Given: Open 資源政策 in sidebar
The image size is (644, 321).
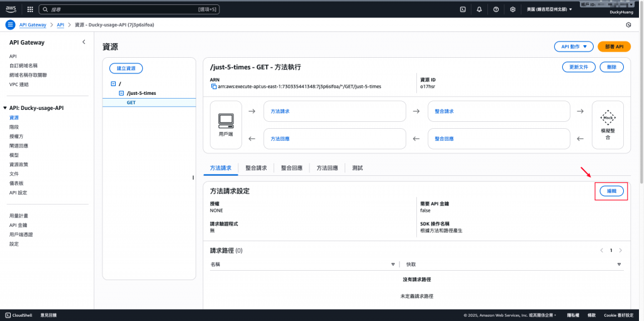Looking at the screenshot, I should click(x=18, y=165).
